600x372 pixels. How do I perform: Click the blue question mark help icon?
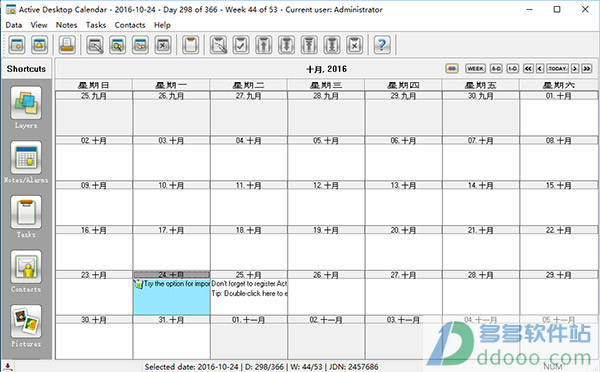click(x=382, y=45)
